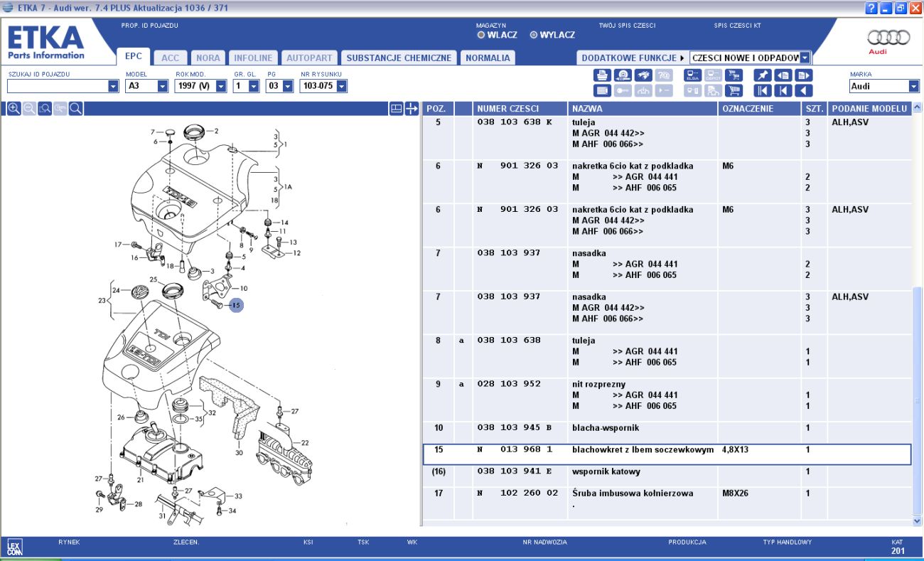Select the WLACZ radio button

pos(481,35)
